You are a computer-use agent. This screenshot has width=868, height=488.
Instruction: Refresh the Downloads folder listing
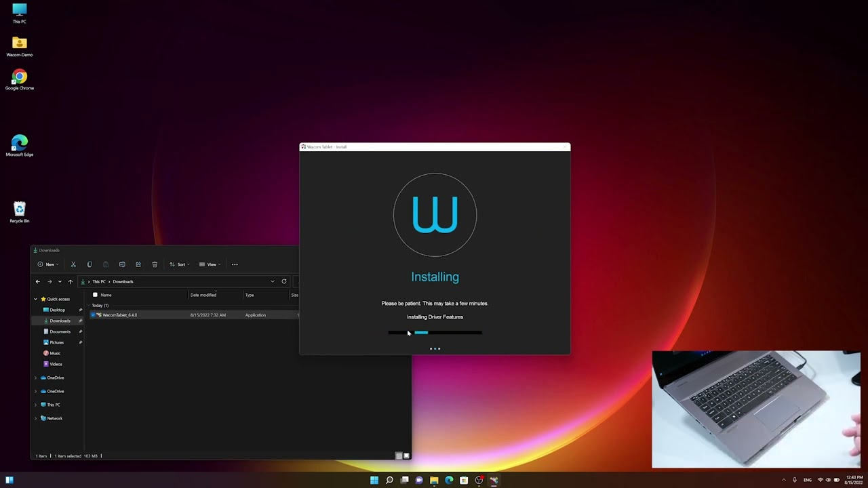(x=284, y=281)
